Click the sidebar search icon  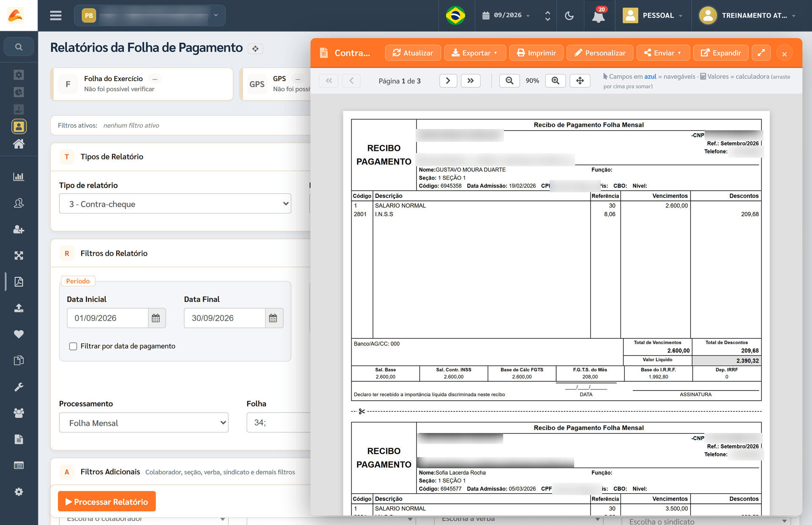(x=19, y=47)
